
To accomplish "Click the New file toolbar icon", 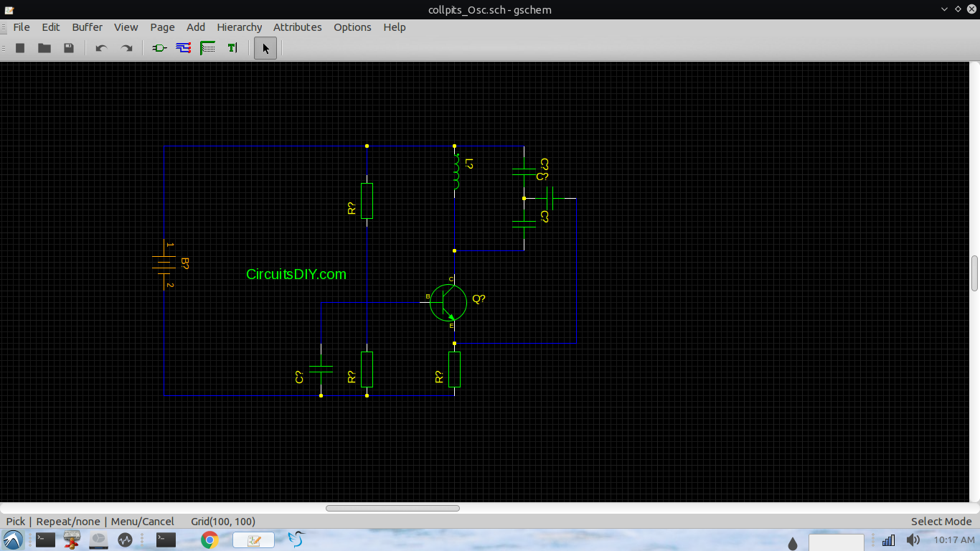I will click(20, 48).
